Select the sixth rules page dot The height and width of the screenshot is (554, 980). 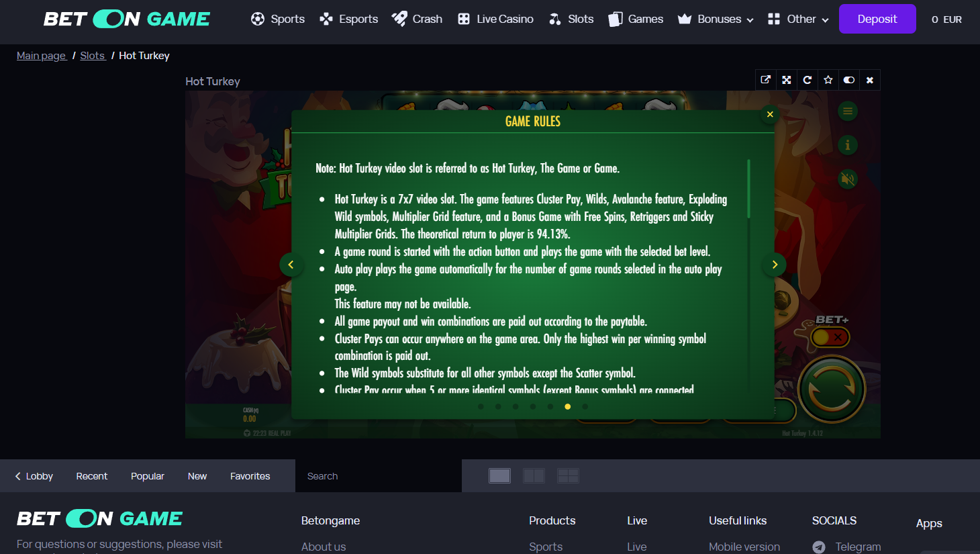tap(568, 406)
